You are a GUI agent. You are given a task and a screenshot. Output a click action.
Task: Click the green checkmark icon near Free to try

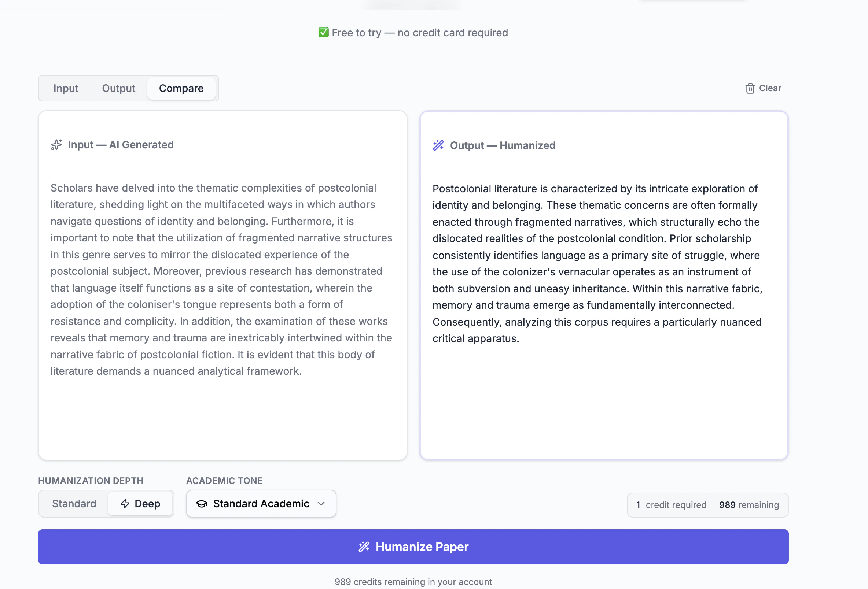[x=323, y=33]
